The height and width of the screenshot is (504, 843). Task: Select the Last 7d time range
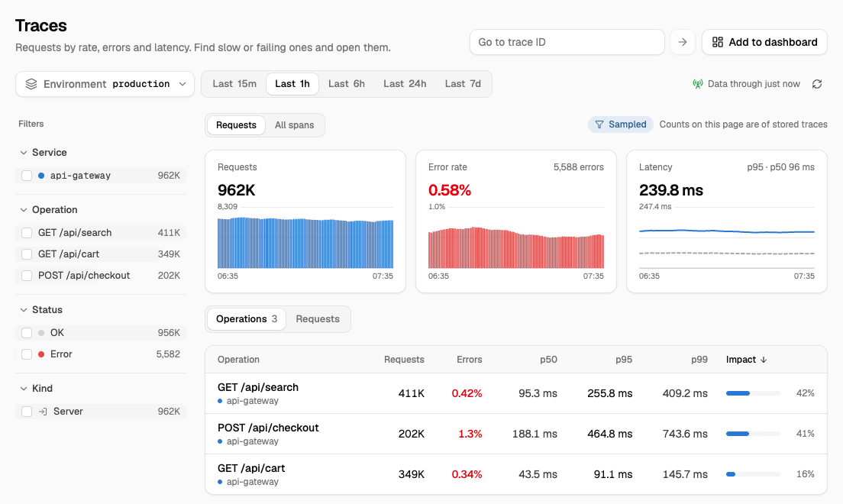pos(463,84)
